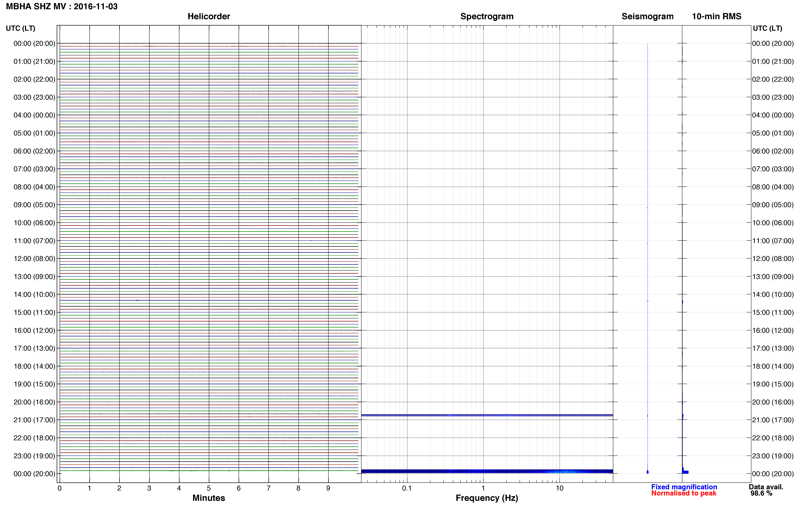This screenshot has height=508, width=812.
Task: Click minute tick label '9' under helicorder
Action: pyautogui.click(x=328, y=488)
